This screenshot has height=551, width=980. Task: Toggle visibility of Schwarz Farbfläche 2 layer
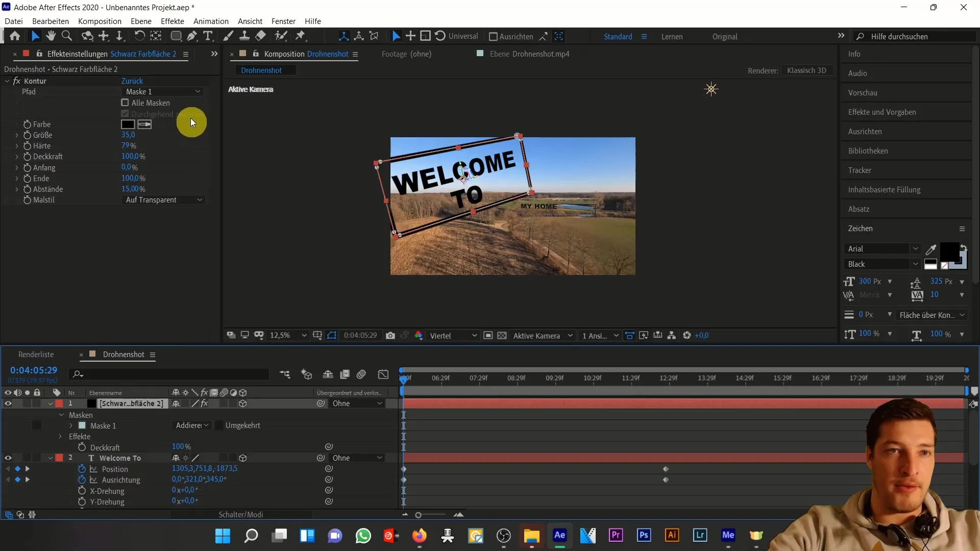(x=8, y=403)
